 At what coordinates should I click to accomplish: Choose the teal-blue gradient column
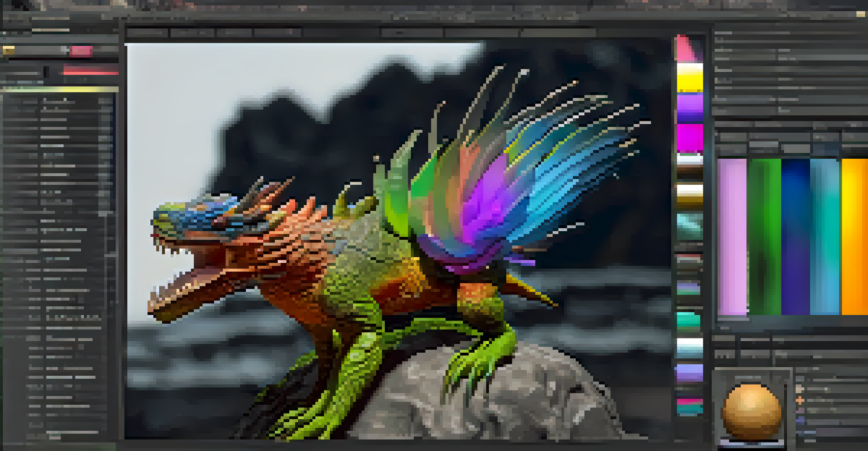(825, 236)
